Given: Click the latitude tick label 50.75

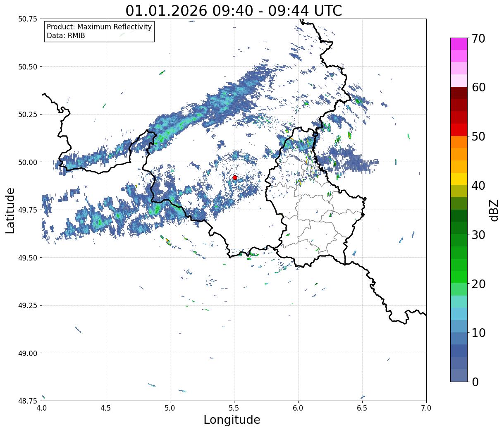Looking at the screenshot, I should point(27,19).
